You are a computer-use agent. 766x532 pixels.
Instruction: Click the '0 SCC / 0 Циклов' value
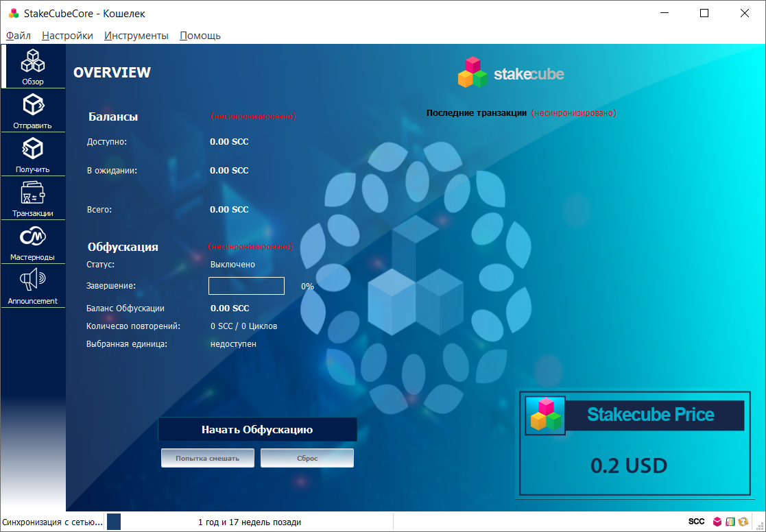pos(243,326)
